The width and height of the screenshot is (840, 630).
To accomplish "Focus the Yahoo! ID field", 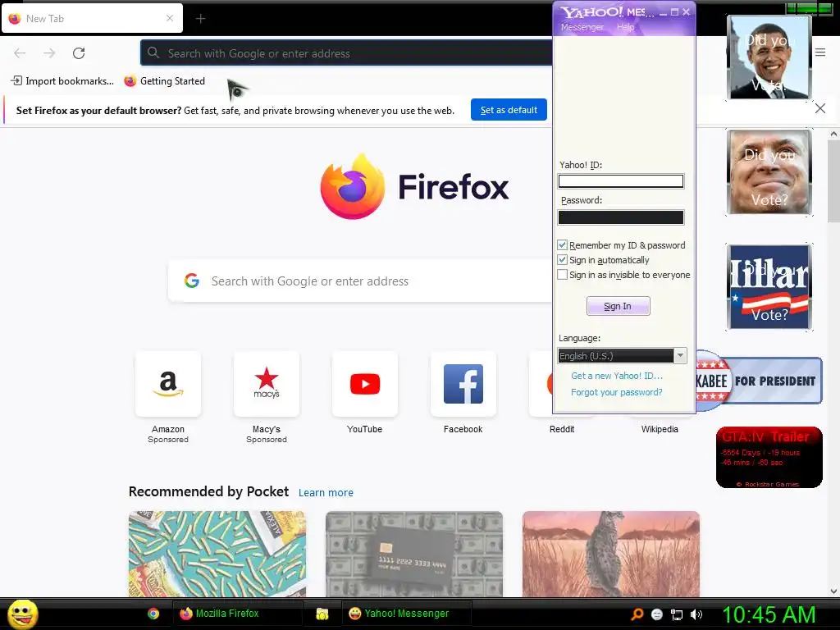I will point(621,181).
